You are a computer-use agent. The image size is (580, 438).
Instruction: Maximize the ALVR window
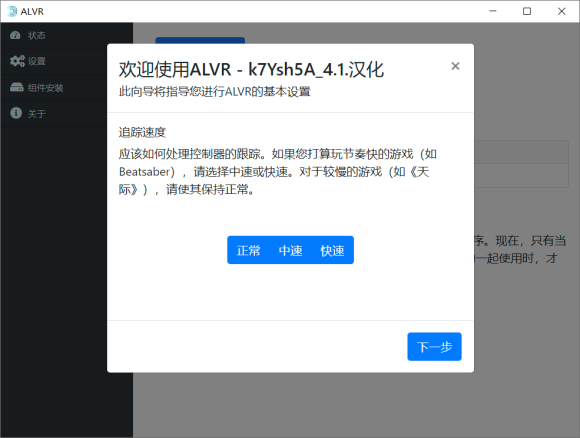(527, 11)
